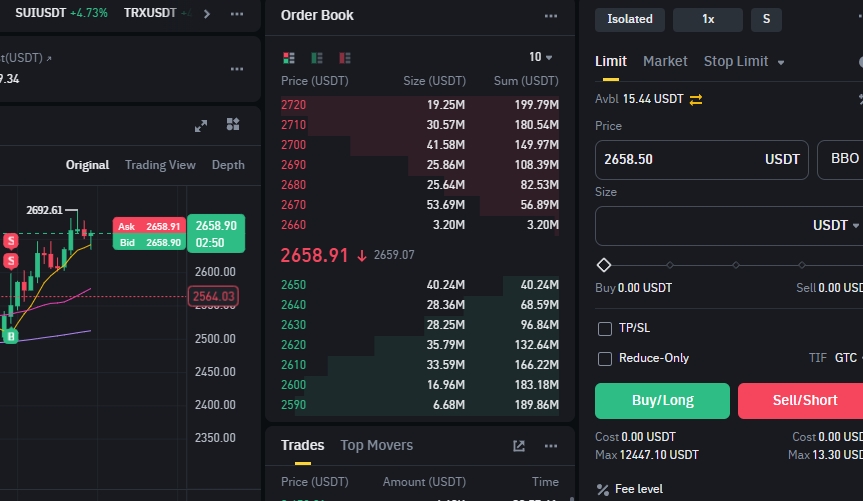
Task: Click the lower S sell marker on chart
Action: pyautogui.click(x=10, y=260)
